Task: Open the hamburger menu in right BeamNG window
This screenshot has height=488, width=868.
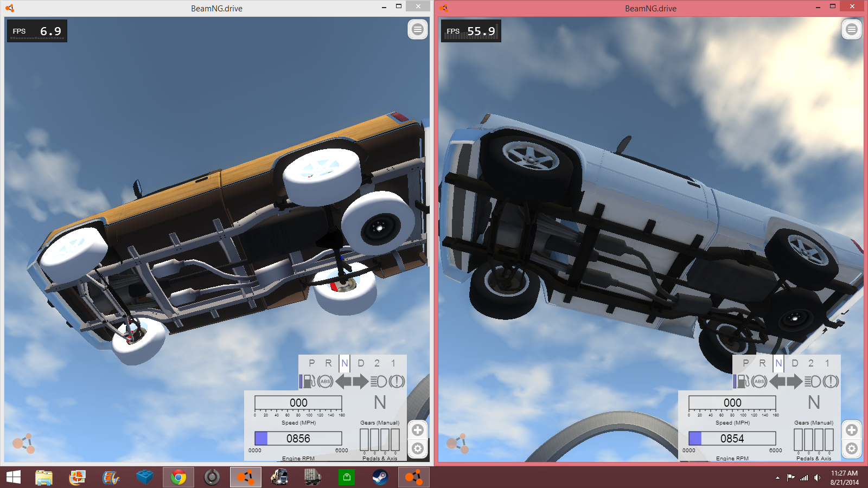Action: pos(851,29)
